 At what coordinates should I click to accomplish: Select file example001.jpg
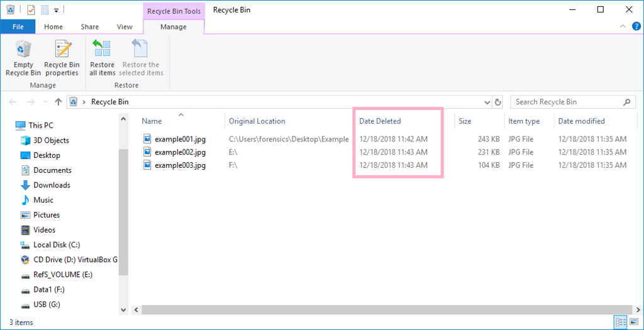point(180,139)
